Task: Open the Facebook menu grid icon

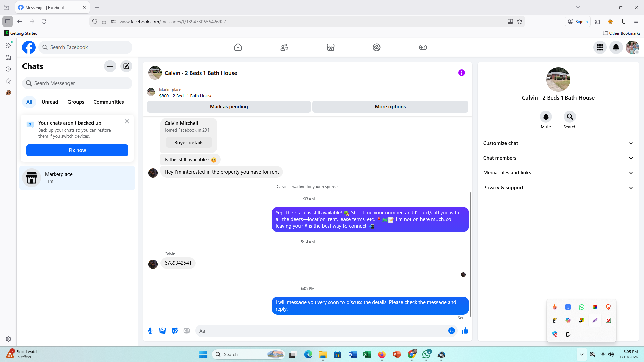Action: point(600,47)
